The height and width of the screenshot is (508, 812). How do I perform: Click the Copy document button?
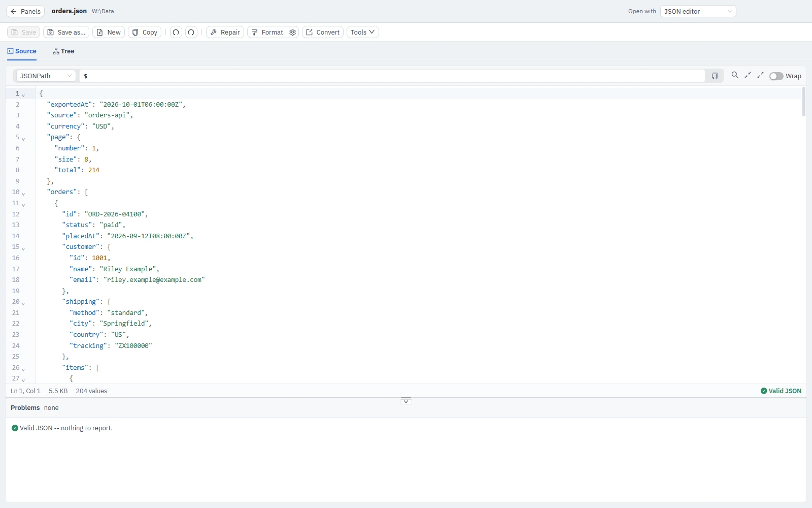[x=145, y=32]
